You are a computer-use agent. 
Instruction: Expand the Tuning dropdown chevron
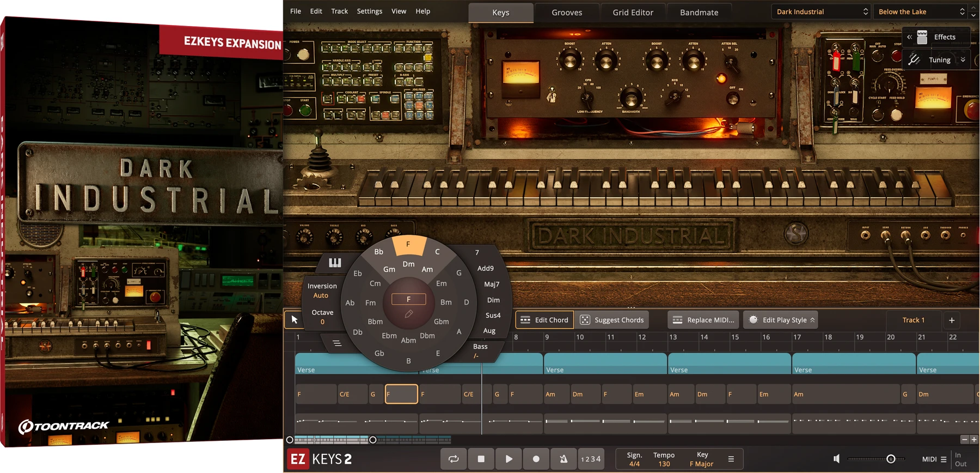click(x=963, y=60)
